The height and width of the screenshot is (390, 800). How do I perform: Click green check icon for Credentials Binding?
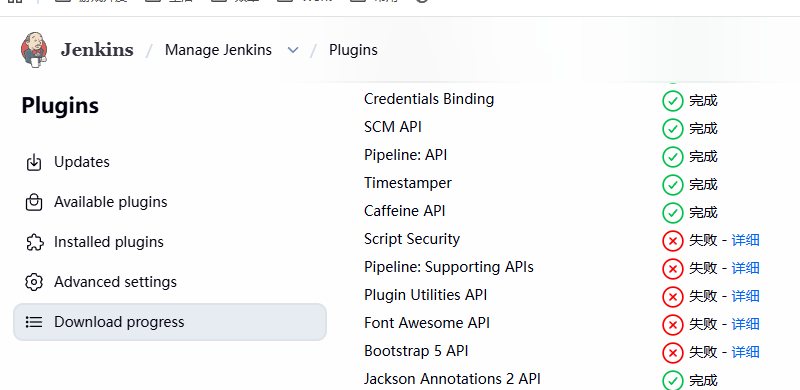click(672, 101)
